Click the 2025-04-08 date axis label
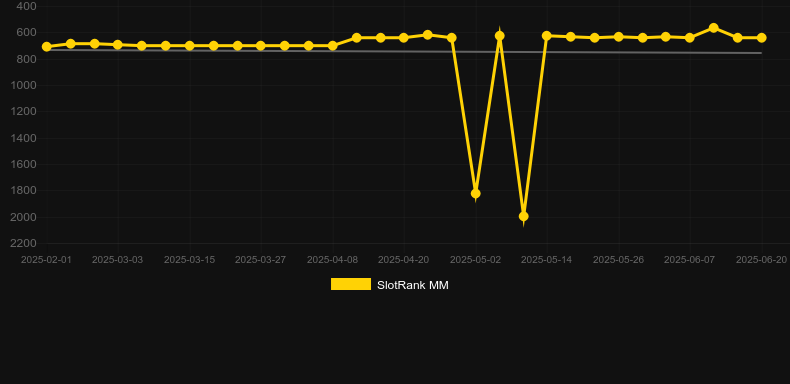Screen dimensions: 790x384 tap(333, 260)
